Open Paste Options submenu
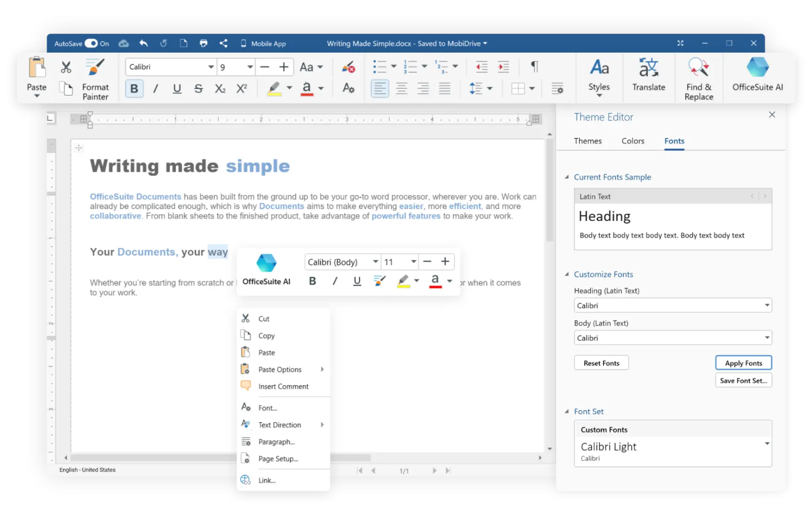The image size is (812, 511). (x=283, y=369)
